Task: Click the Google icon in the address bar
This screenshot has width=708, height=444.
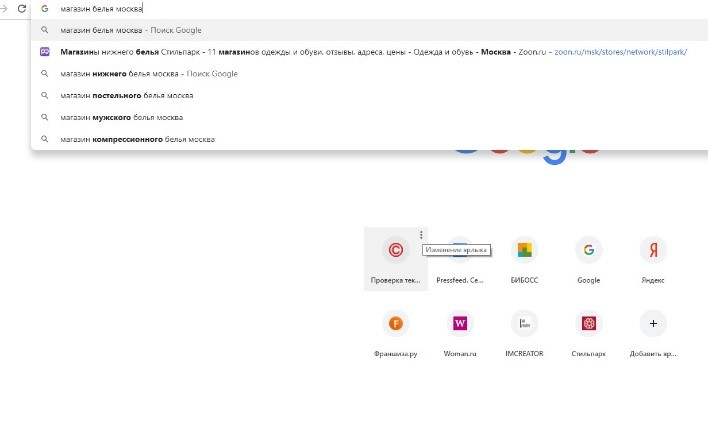Action: (x=44, y=9)
